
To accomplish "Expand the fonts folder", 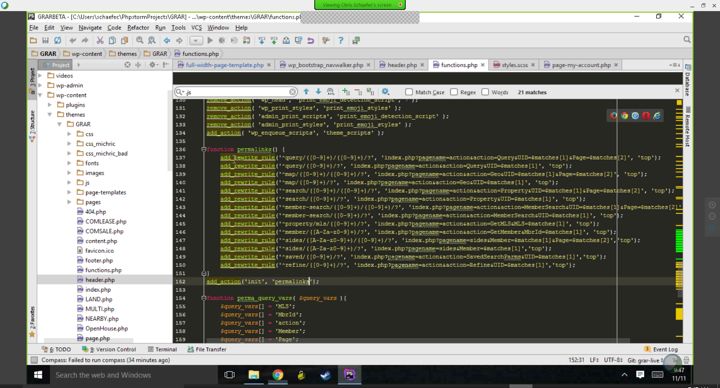I will click(x=69, y=163).
